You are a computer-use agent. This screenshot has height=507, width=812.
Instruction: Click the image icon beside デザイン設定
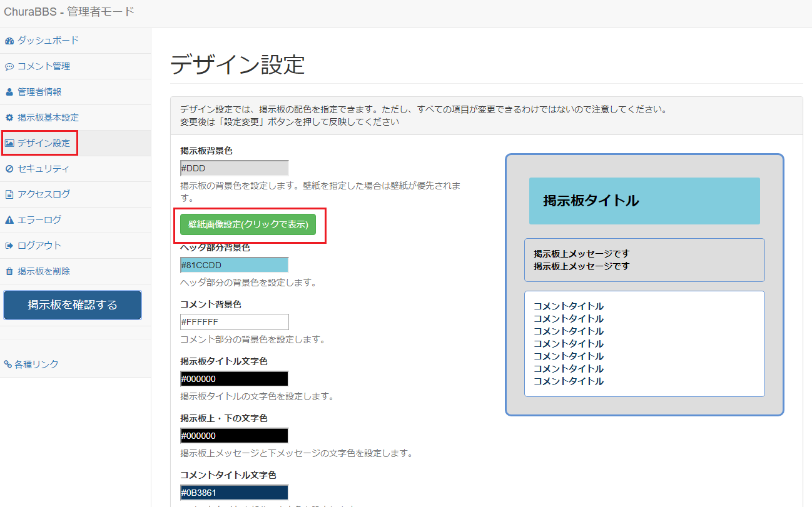tap(9, 143)
